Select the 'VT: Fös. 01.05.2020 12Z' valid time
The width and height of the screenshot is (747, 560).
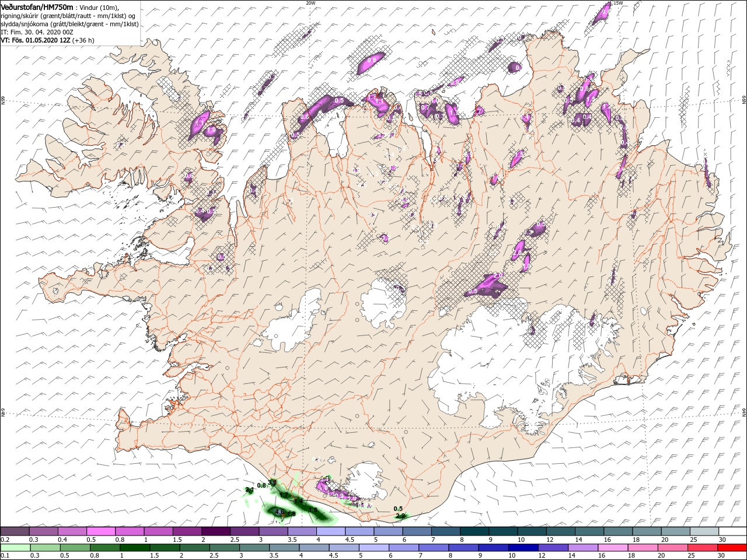[36, 41]
